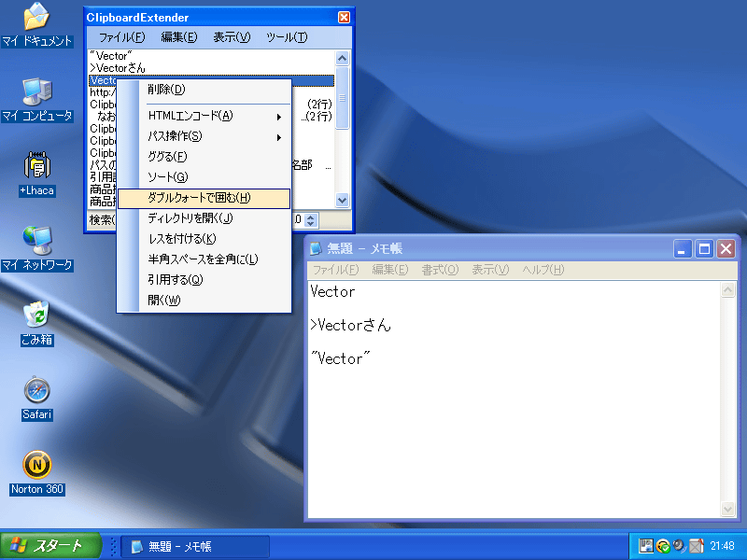Choose 開く(W) from the context menu
747x560 pixels.
[204, 301]
